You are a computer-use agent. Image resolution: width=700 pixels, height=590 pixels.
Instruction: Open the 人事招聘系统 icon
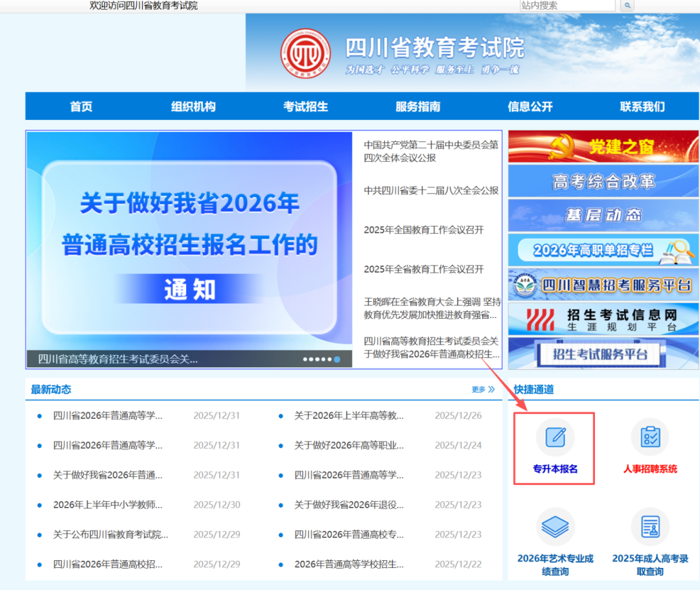click(x=649, y=438)
